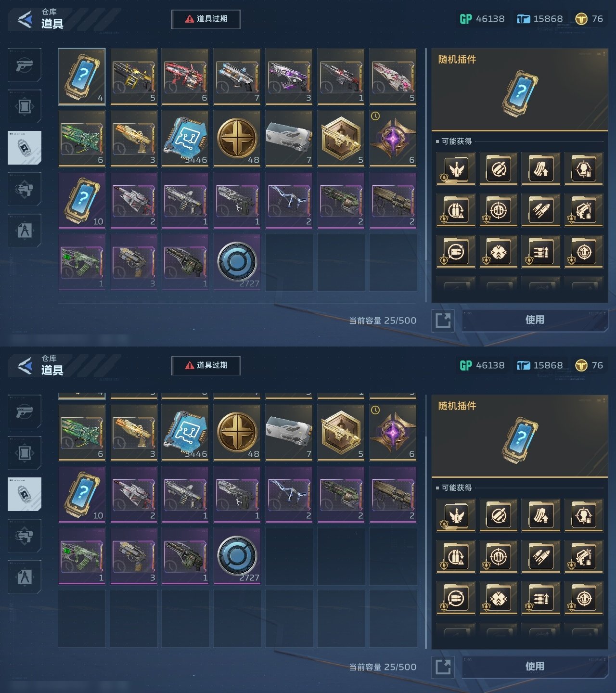Viewport: 616px width, 693px height.
Task: Select the purple weapon skin with count 3
Action: (289, 77)
